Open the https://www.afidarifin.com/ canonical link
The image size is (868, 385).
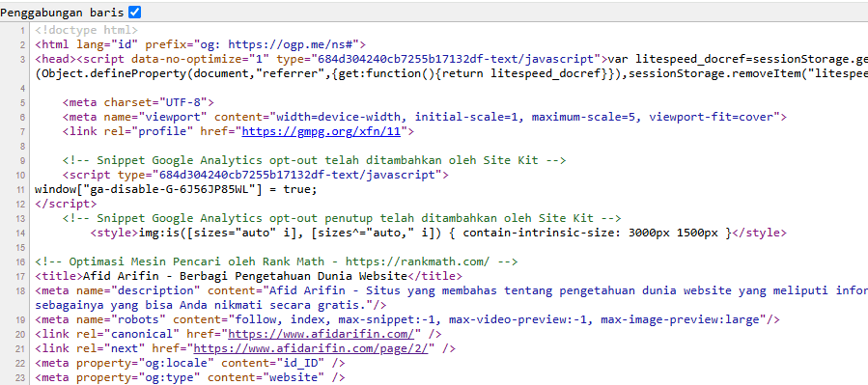(322, 334)
